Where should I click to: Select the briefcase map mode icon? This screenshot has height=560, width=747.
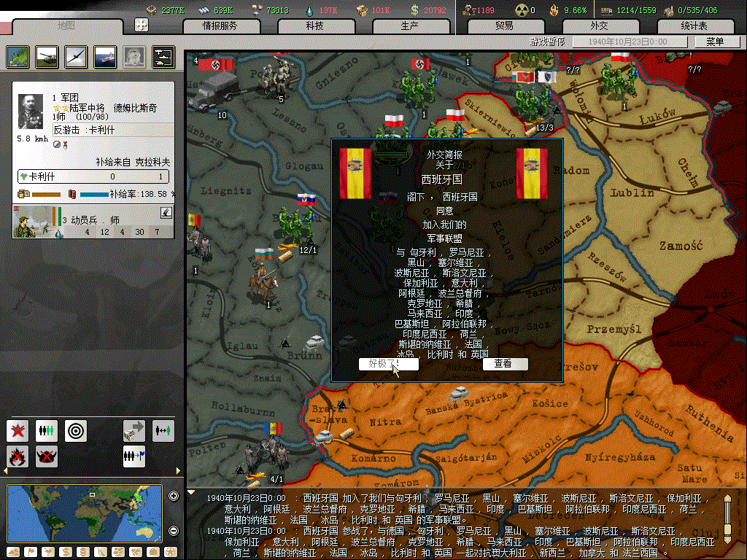click(x=153, y=553)
